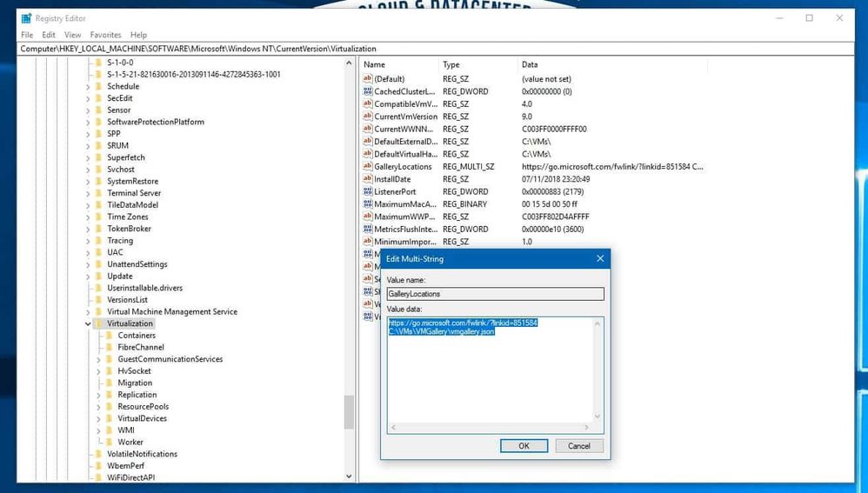Viewport: 868px width, 493px height.
Task: Click the Value name field GalleryLocations
Action: click(496, 294)
